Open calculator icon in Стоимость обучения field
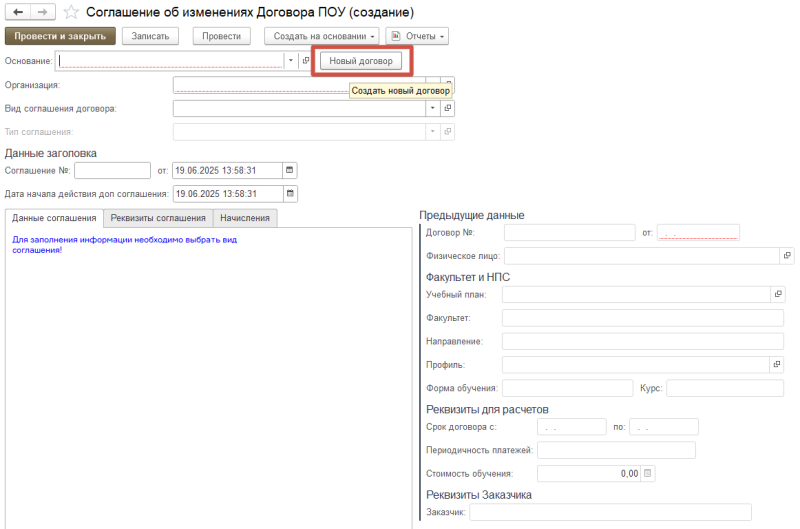 (647, 474)
